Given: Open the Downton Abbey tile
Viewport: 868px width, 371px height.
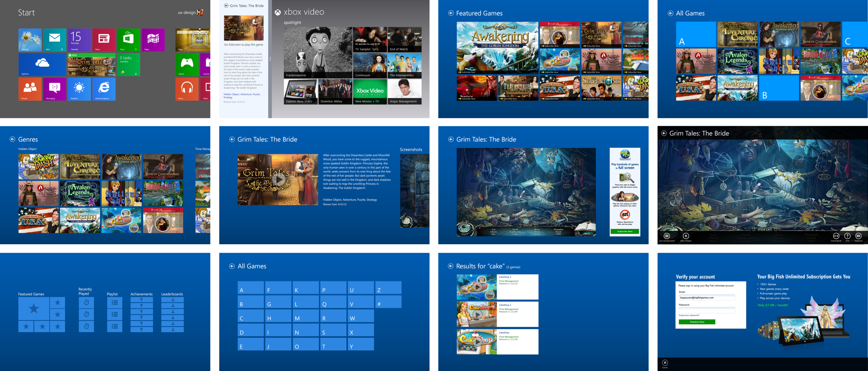Looking at the screenshot, I should [335, 92].
